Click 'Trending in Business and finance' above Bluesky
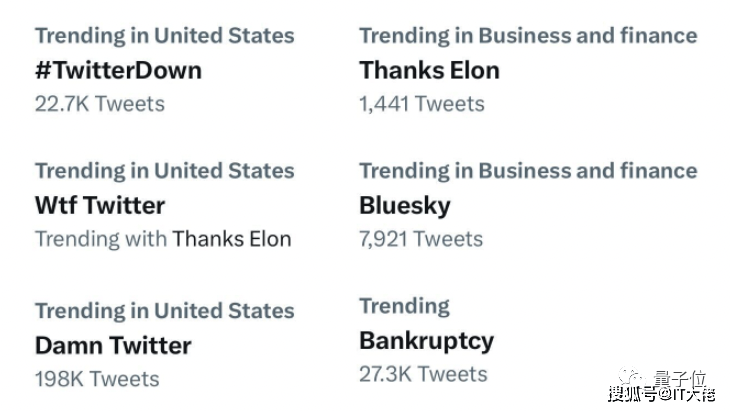 [528, 171]
